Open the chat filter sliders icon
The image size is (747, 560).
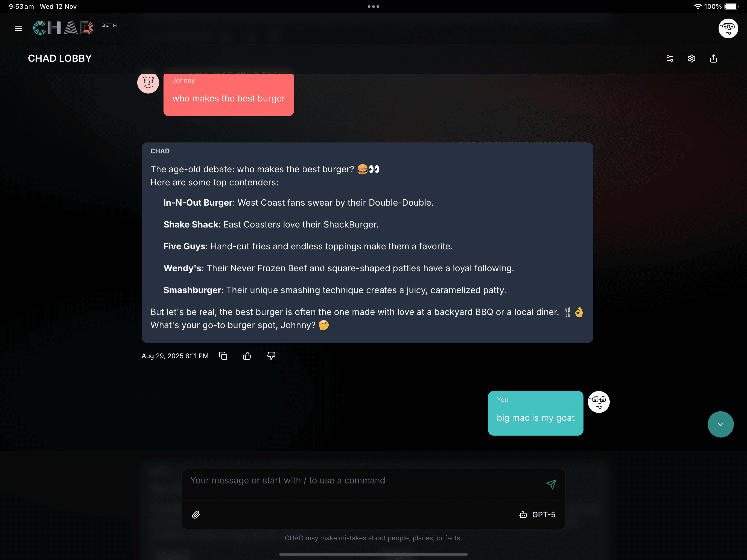[x=670, y=59]
